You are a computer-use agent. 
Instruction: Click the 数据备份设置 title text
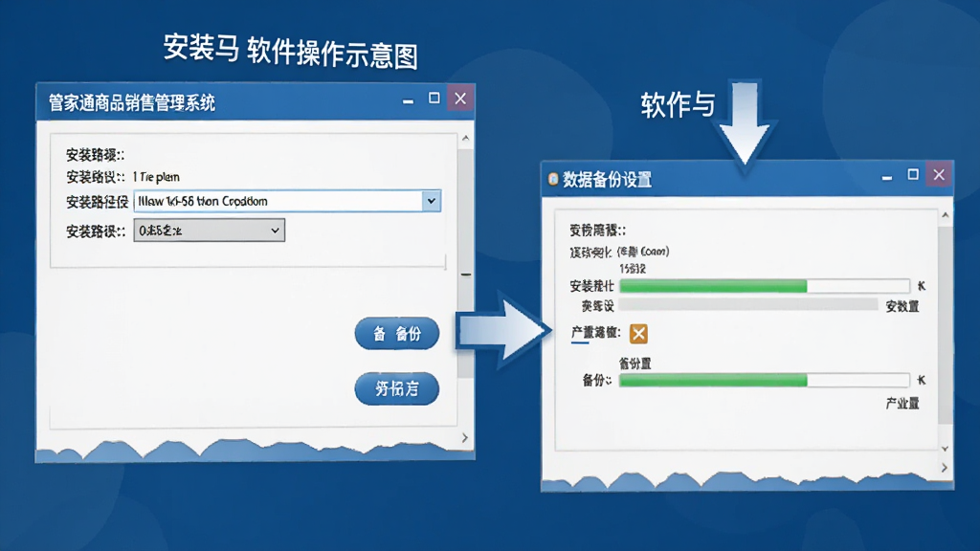[x=608, y=180]
